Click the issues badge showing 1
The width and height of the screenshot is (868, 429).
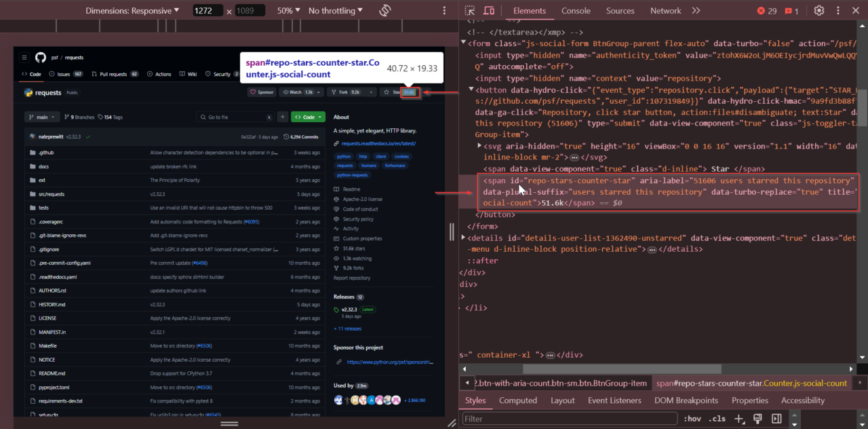pos(791,11)
